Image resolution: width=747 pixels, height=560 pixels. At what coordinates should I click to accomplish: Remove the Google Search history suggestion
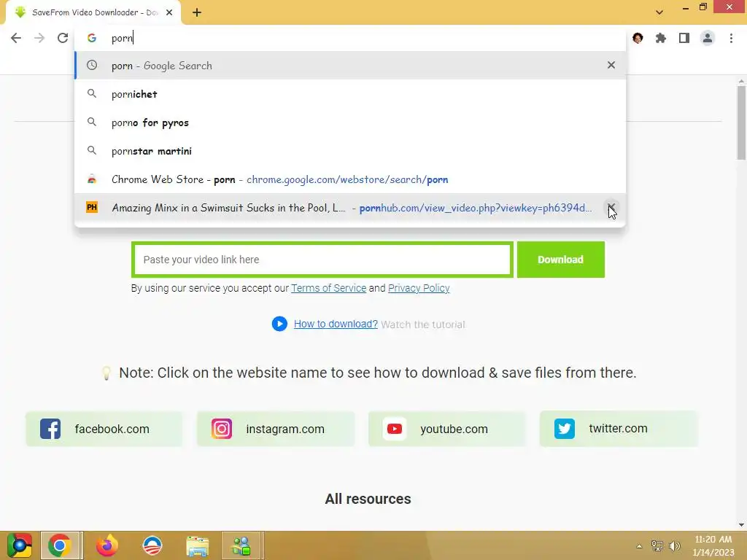pyautogui.click(x=611, y=65)
